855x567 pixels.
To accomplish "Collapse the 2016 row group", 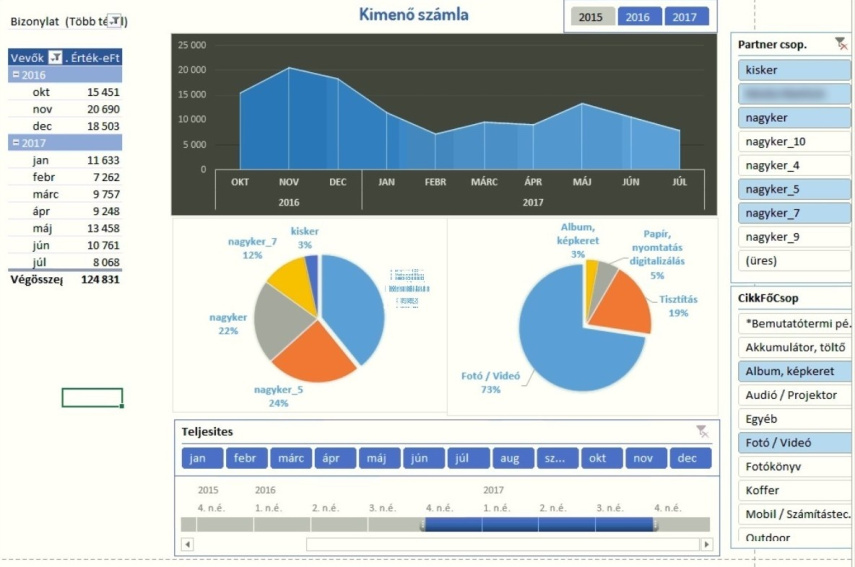I will pos(13,75).
